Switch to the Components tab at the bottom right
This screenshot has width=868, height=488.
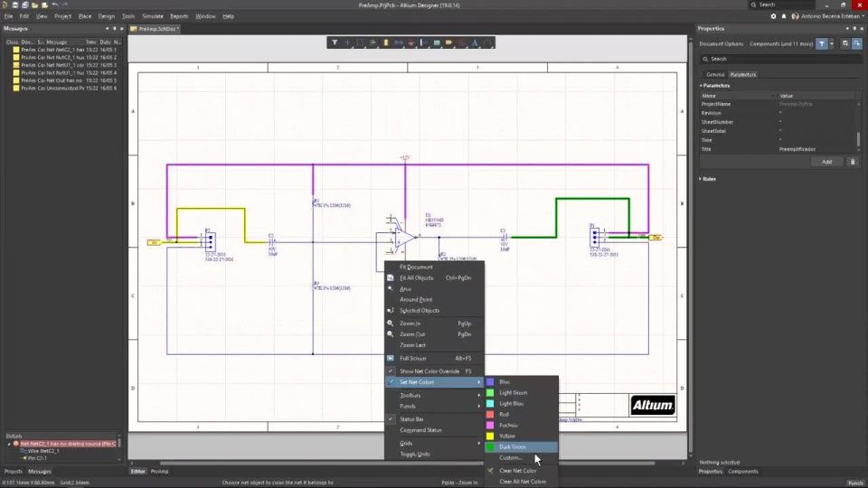(x=743, y=472)
